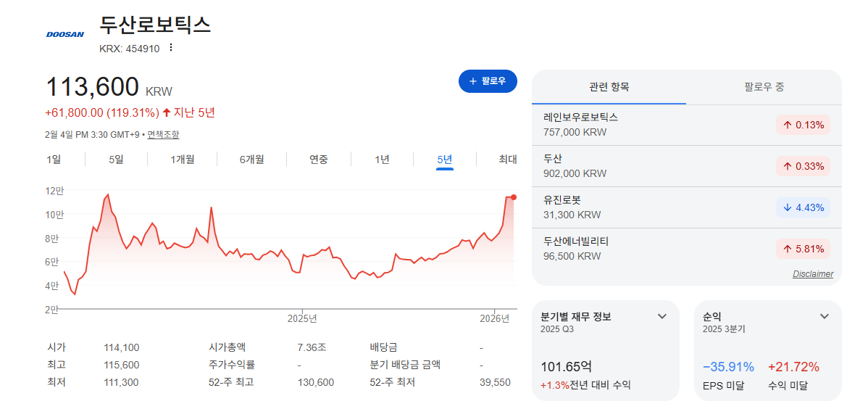Viewport: 868px width, 417px height.
Task: Click the 0.33% up change badge
Action: point(804,166)
